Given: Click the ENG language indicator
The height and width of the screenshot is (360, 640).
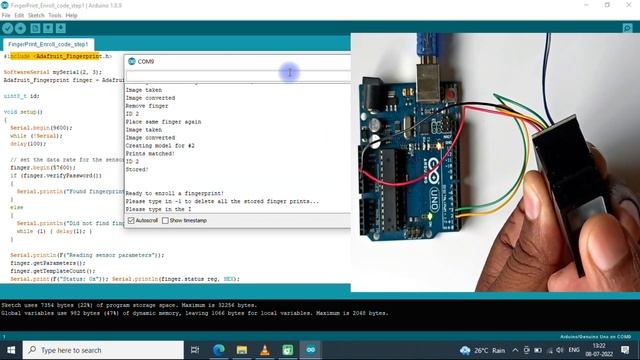Looking at the screenshot, I should pos(574,350).
